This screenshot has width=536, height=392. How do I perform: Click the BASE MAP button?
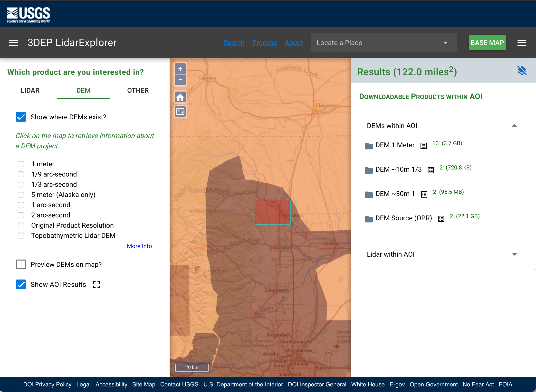coord(487,43)
